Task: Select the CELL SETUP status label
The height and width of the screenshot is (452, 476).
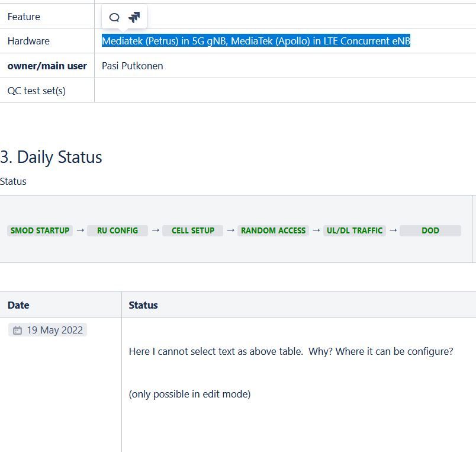Action: coord(193,230)
